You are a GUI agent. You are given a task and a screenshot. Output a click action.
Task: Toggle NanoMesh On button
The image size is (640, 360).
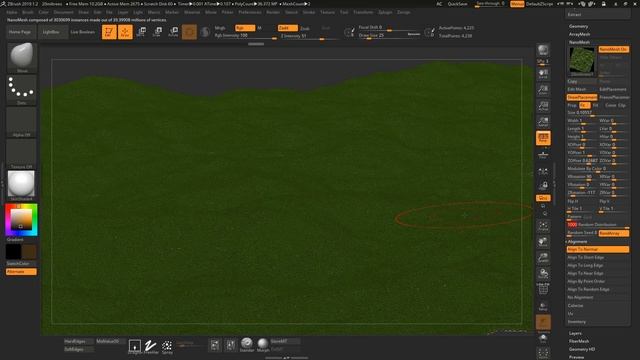tap(613, 49)
